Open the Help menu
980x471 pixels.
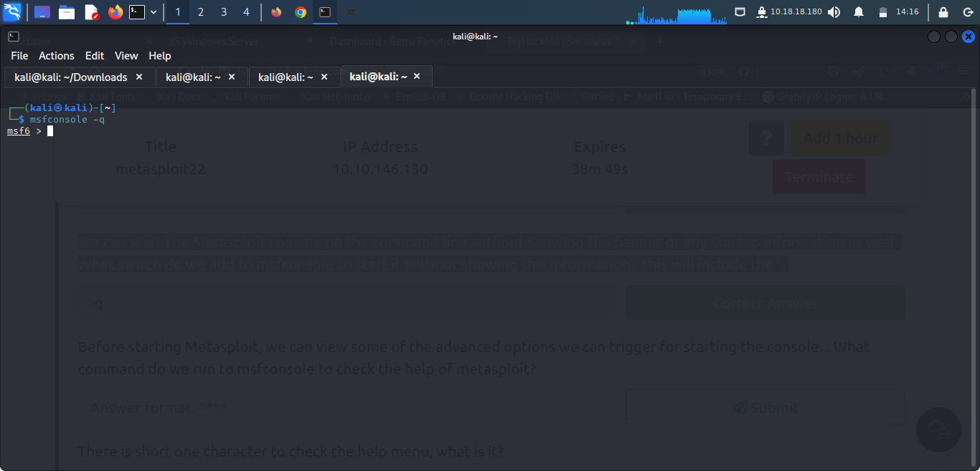(160, 56)
